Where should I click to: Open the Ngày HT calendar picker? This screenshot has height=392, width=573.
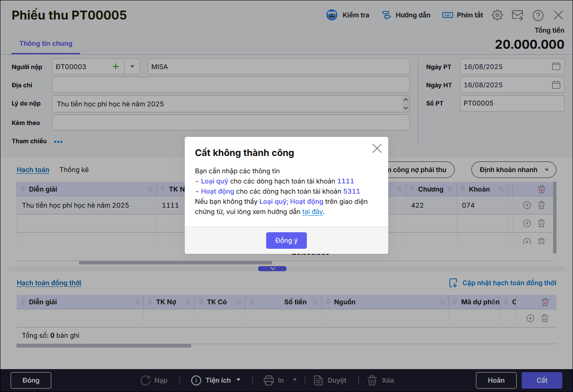tap(556, 85)
